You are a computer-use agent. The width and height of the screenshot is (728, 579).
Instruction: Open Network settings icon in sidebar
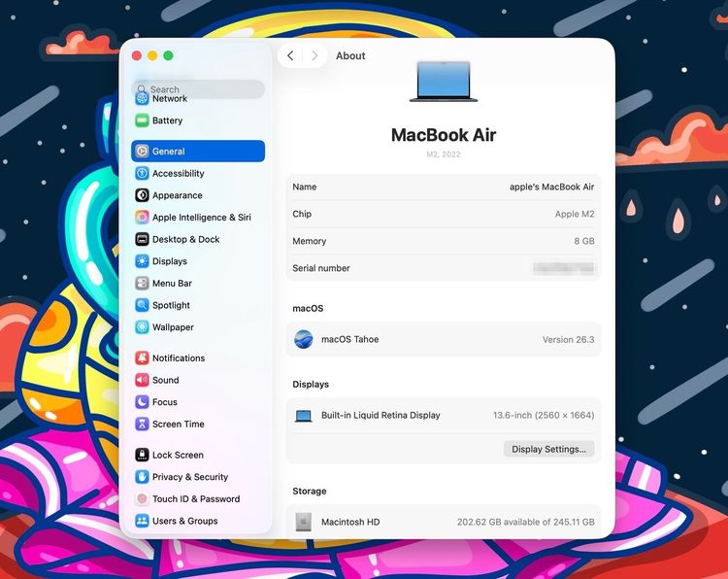click(x=142, y=98)
